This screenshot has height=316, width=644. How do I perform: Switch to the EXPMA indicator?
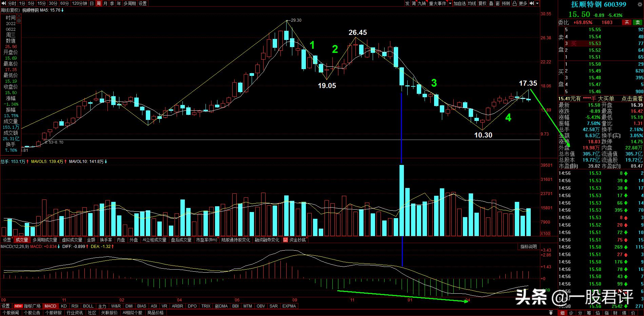[x=289, y=306]
